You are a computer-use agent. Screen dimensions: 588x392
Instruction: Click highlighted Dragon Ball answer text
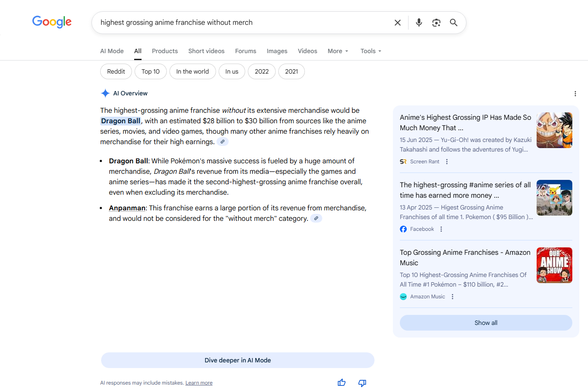click(x=121, y=121)
